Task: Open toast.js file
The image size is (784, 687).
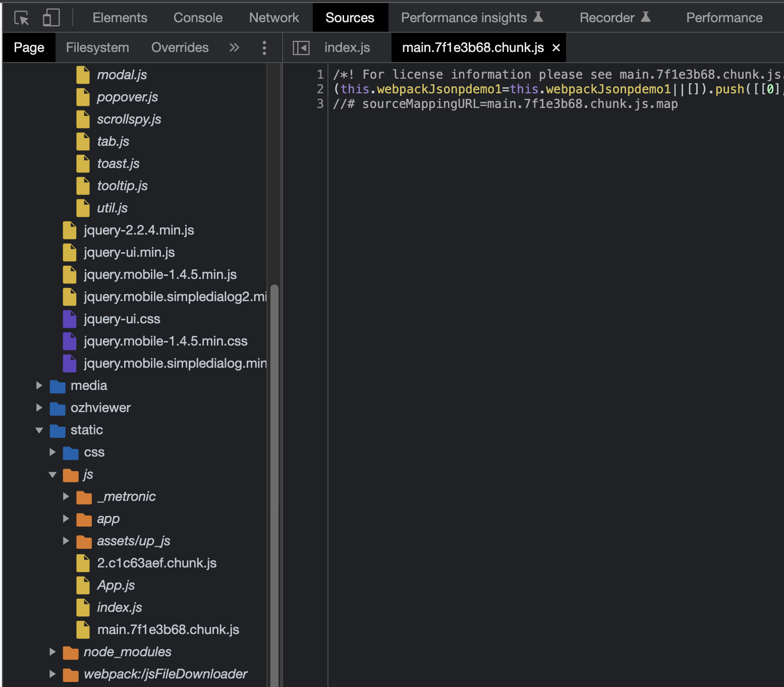Action: coord(118,163)
